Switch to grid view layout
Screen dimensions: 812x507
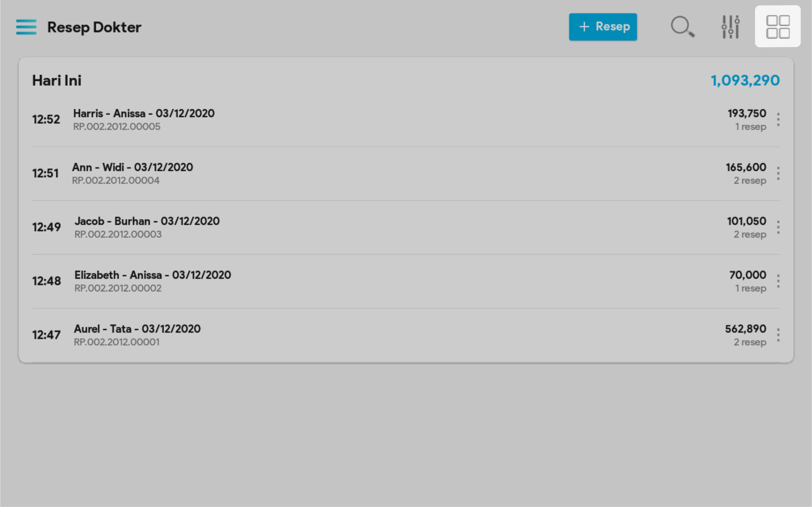pyautogui.click(x=777, y=27)
